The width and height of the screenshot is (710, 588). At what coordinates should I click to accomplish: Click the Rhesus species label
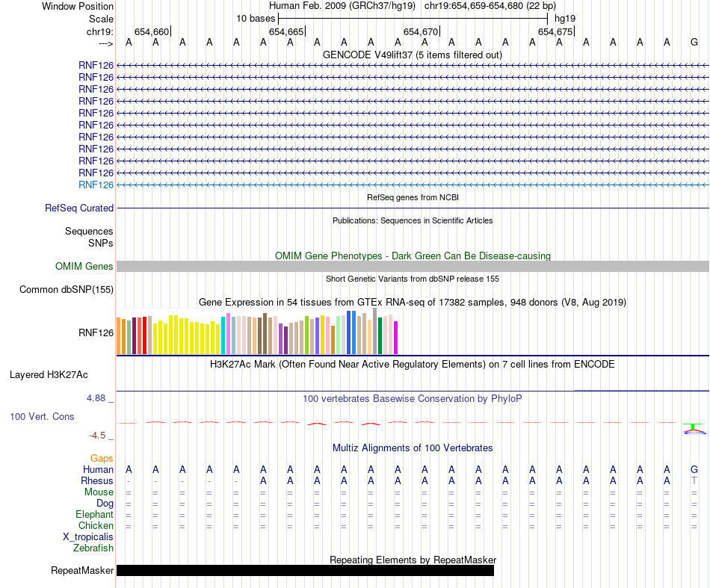click(97, 480)
